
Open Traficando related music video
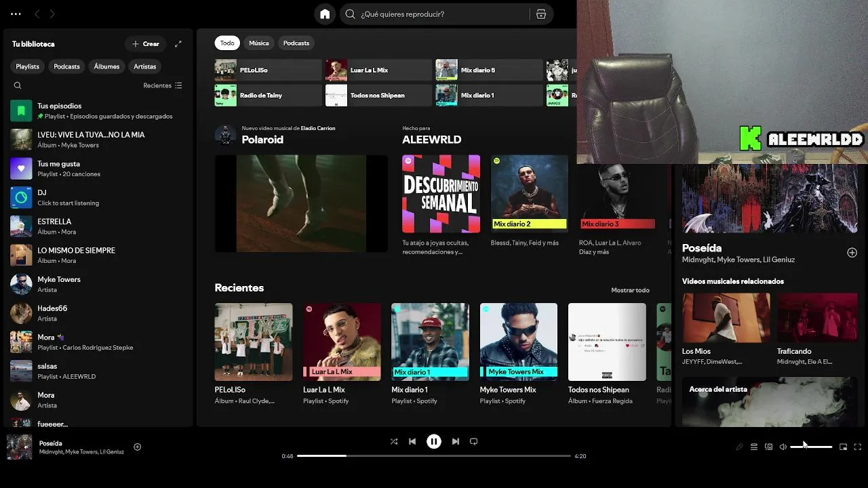[818, 329]
